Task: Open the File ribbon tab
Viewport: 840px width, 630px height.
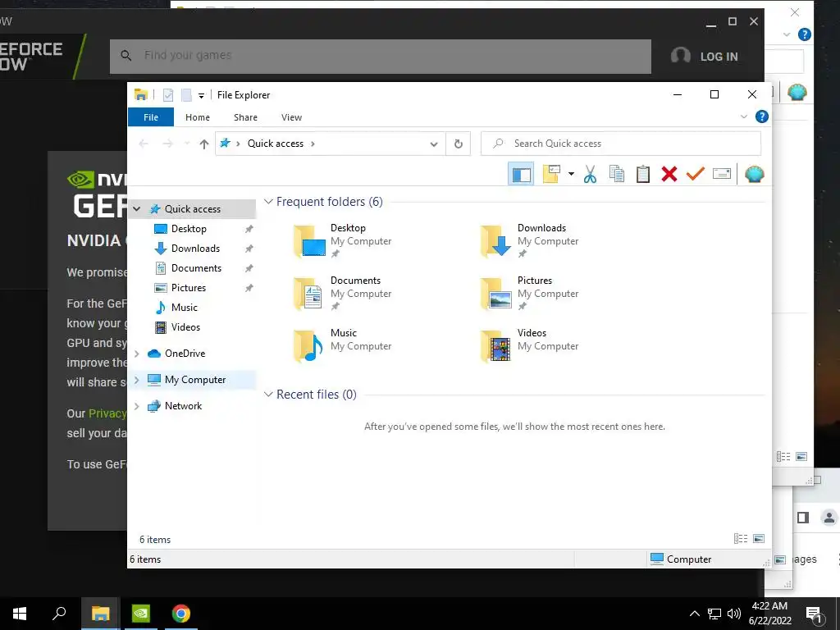Action: (x=151, y=116)
